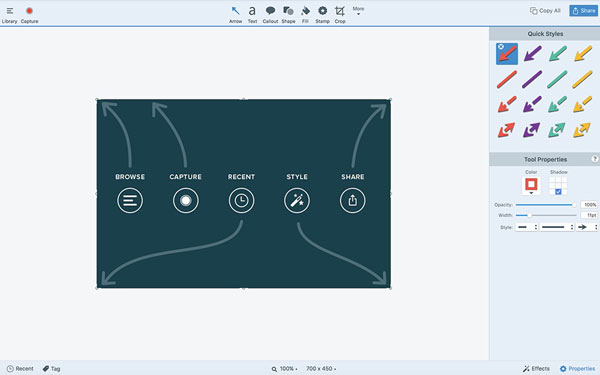Open the line dash Style dropdown

point(527,227)
